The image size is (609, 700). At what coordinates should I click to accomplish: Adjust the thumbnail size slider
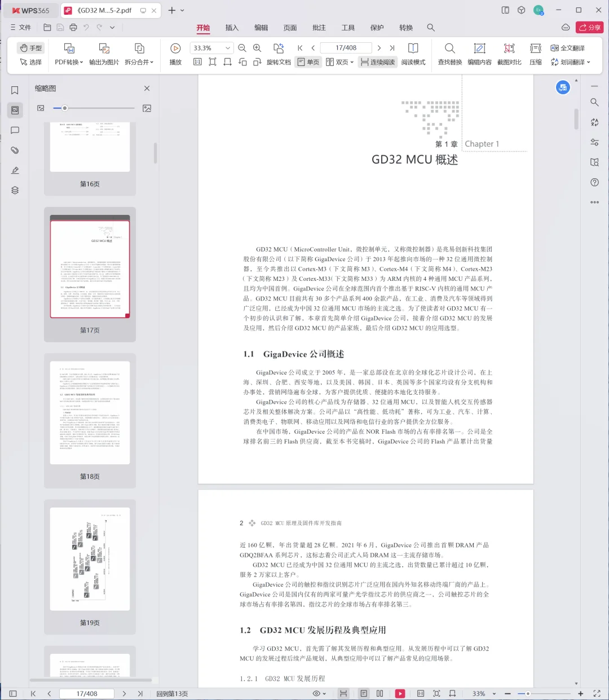(x=94, y=108)
